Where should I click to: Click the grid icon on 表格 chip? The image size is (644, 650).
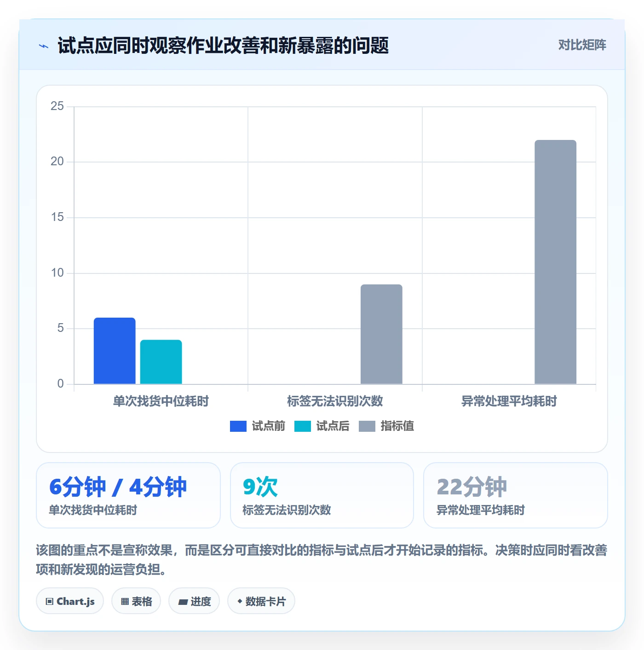tap(125, 602)
